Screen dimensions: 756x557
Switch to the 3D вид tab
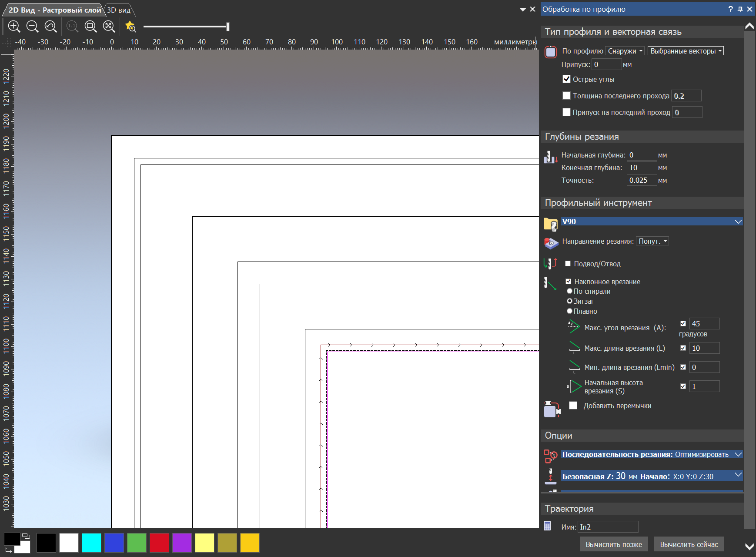tap(119, 10)
